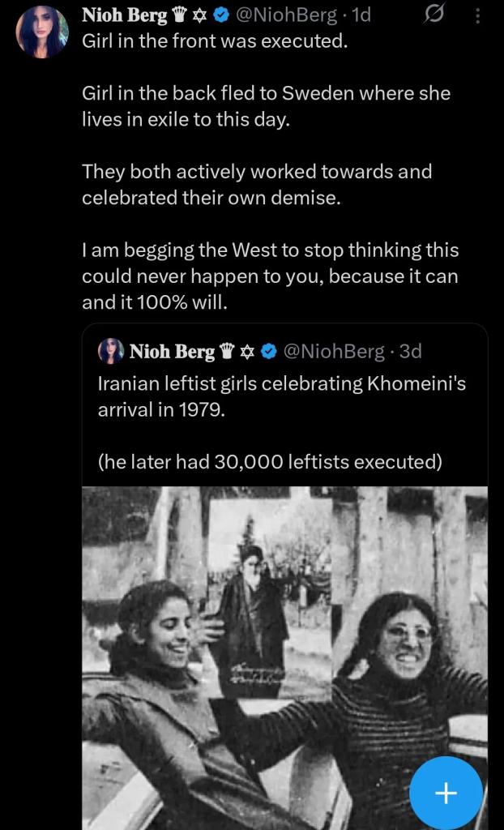Tap the "I am begging the West" paragraph

(x=270, y=276)
